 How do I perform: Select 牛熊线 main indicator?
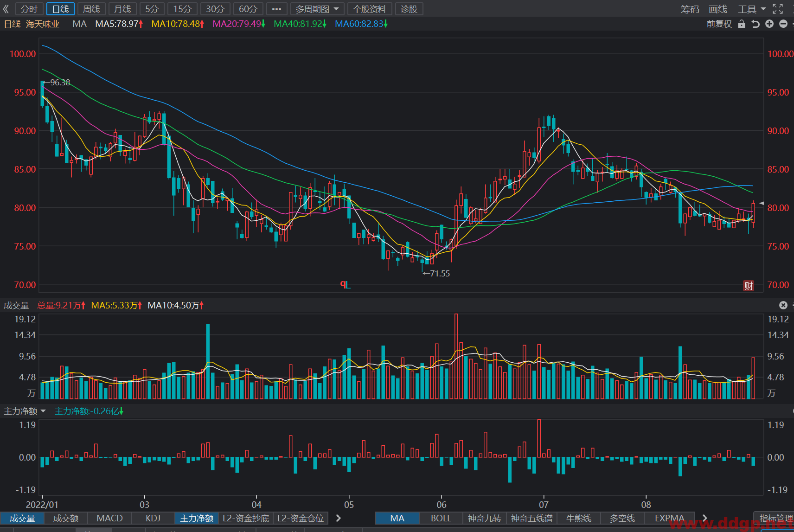click(x=579, y=518)
